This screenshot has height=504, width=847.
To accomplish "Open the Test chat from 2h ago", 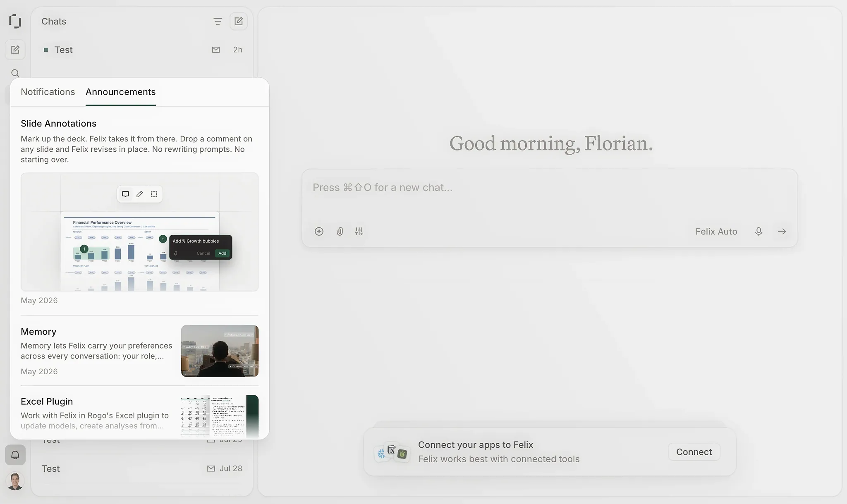I will click(142, 50).
